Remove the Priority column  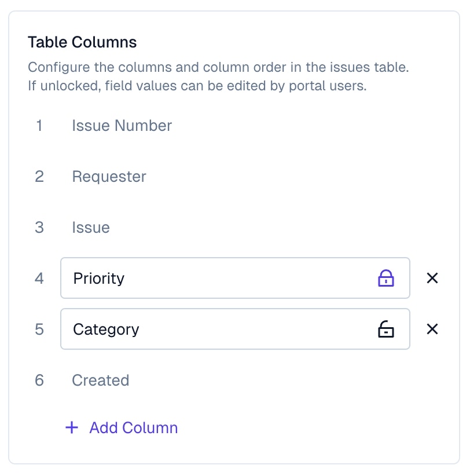[432, 279]
